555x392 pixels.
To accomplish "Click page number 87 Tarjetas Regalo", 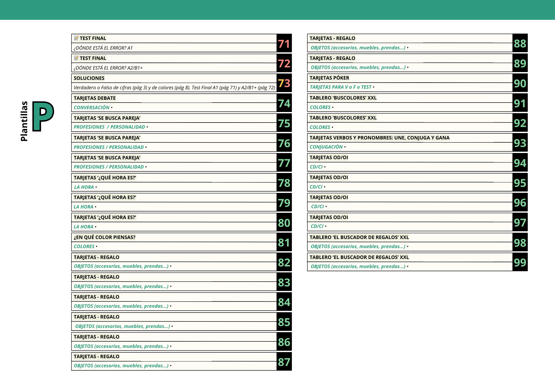I will click(x=284, y=362).
